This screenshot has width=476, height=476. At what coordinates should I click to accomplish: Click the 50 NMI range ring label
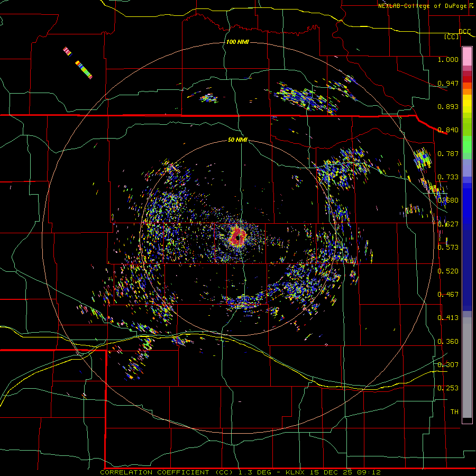(237, 140)
